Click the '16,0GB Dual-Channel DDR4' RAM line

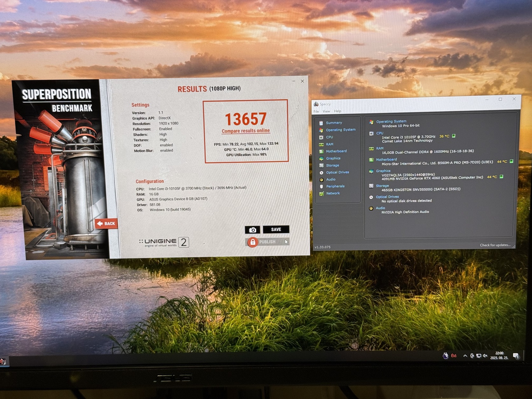(428, 152)
